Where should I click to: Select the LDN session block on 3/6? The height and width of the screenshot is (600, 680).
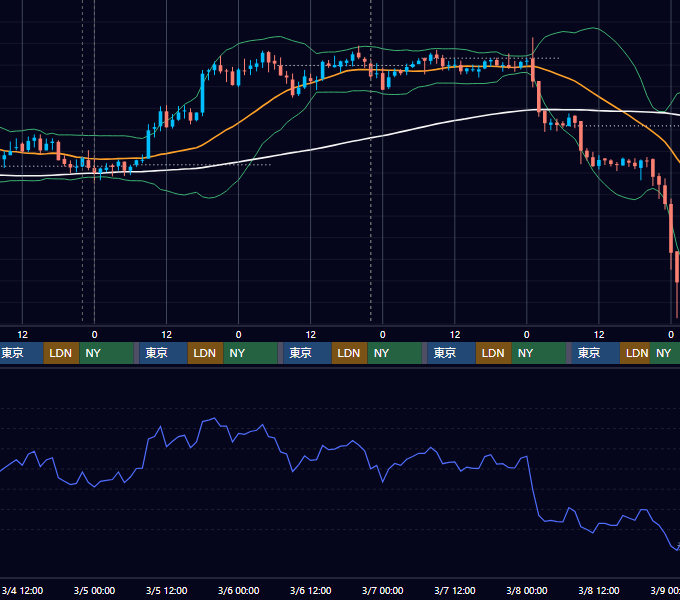(350, 353)
